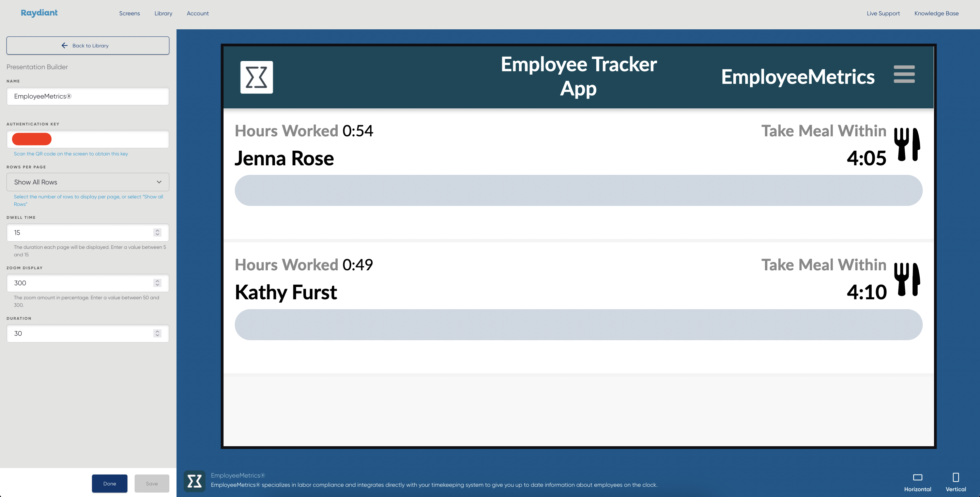
Task: Edit the presentation Name field
Action: (88, 96)
